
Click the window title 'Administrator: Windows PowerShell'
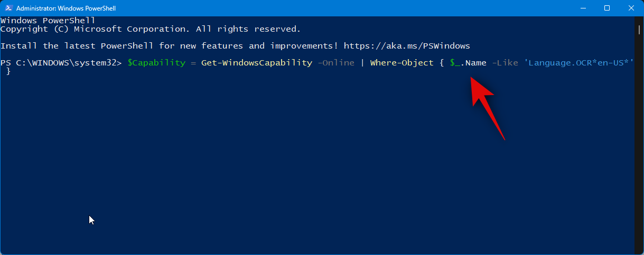(x=66, y=8)
